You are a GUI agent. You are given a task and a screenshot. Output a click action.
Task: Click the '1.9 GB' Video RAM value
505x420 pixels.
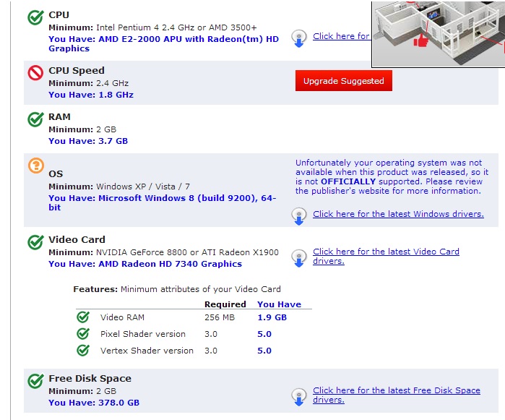(x=272, y=317)
